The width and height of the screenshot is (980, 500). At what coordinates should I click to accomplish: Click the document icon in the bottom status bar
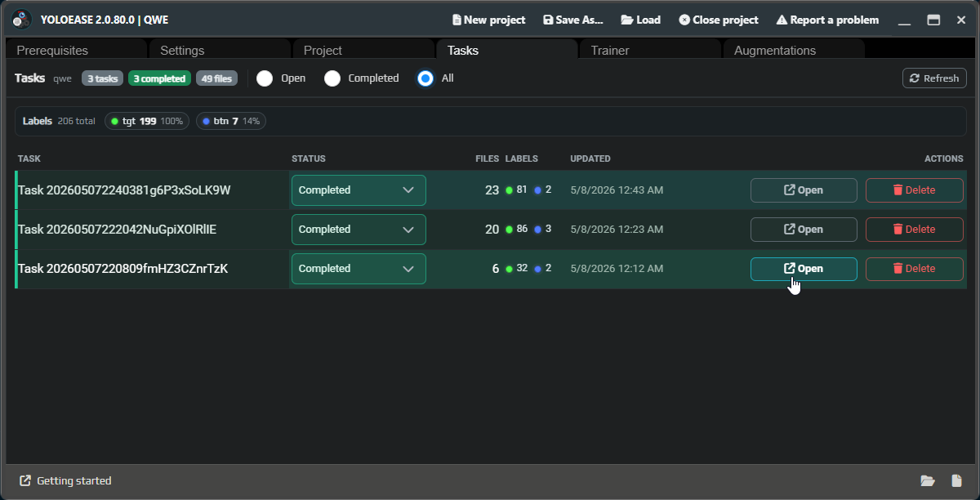pyautogui.click(x=956, y=480)
